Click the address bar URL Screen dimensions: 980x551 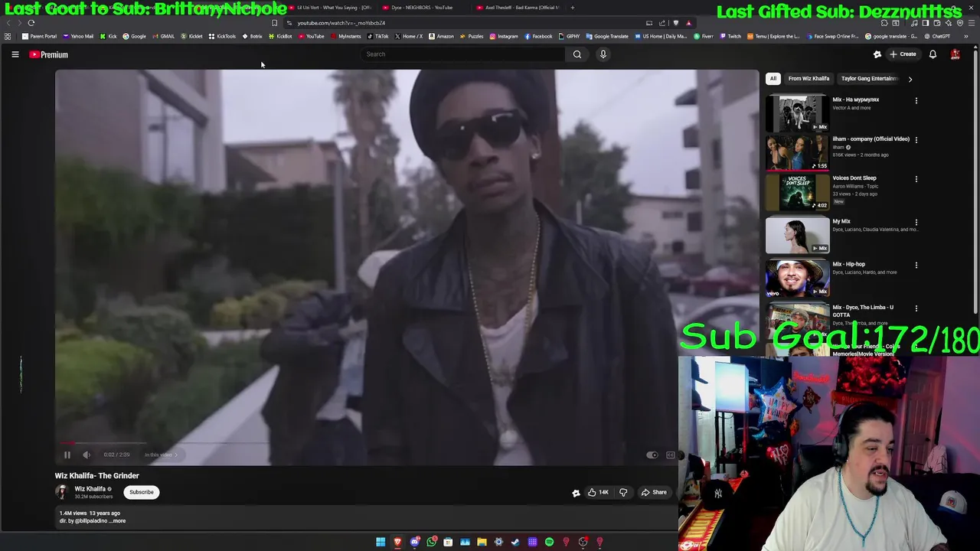(341, 23)
